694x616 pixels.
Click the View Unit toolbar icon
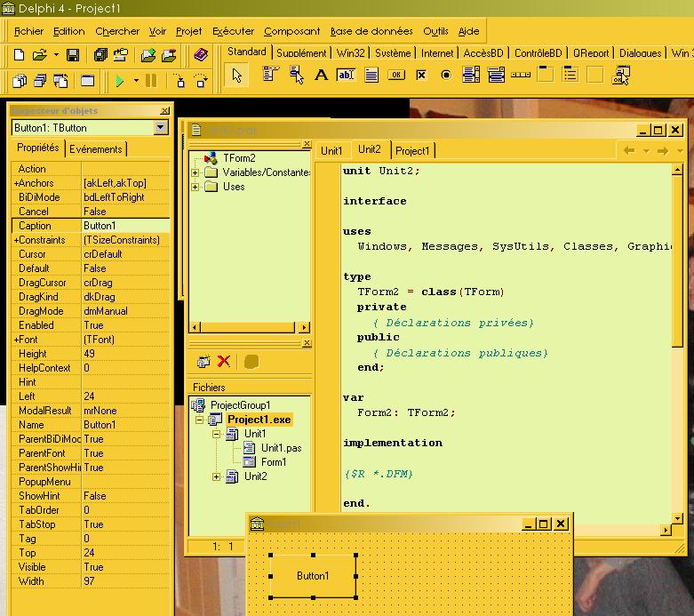[20, 81]
